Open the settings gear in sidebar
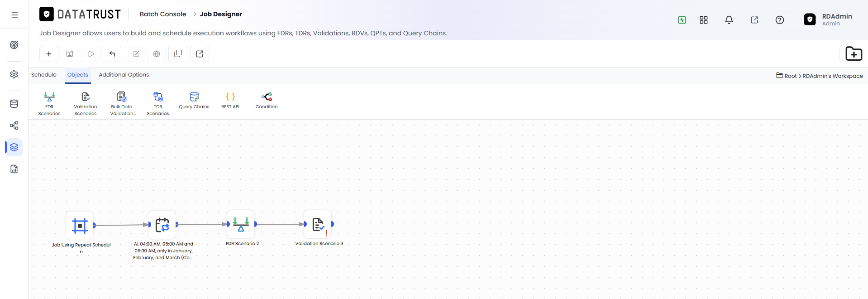The image size is (868, 299). pyautogui.click(x=14, y=74)
